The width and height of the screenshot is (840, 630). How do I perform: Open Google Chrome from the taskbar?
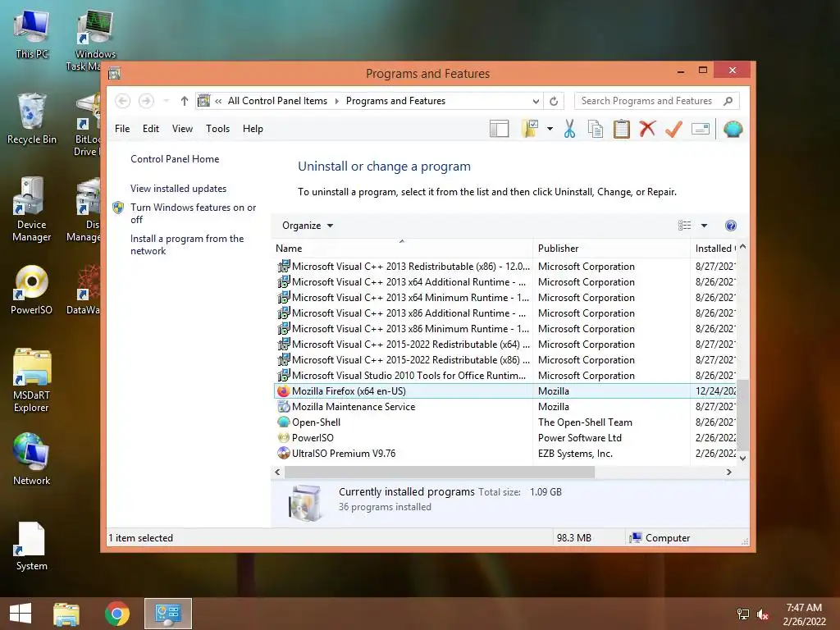(x=116, y=614)
